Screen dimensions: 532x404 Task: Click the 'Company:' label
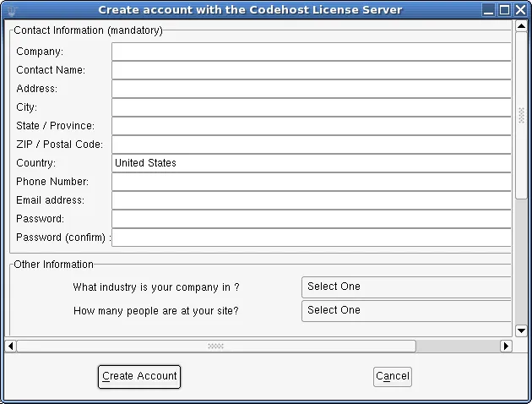click(x=40, y=52)
